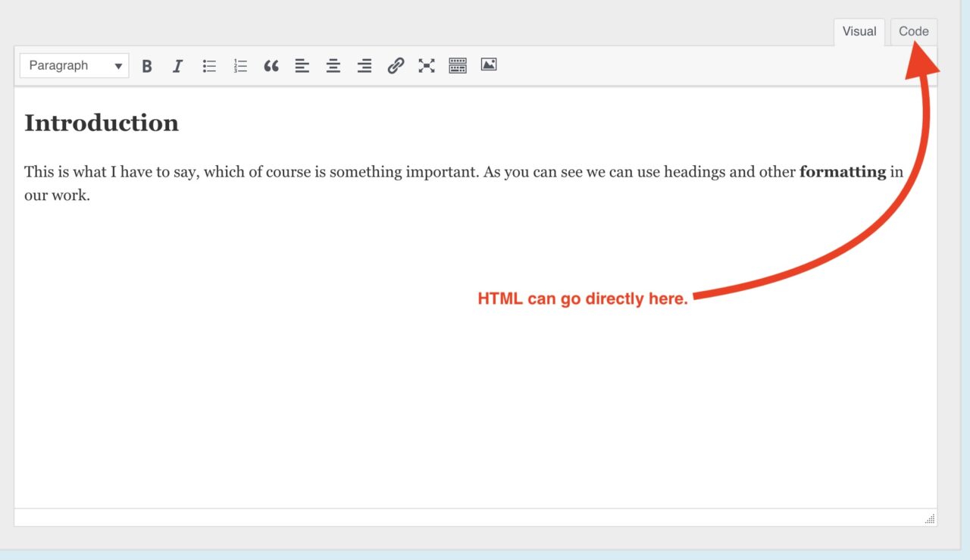Click the insert link chain icon

coord(396,66)
